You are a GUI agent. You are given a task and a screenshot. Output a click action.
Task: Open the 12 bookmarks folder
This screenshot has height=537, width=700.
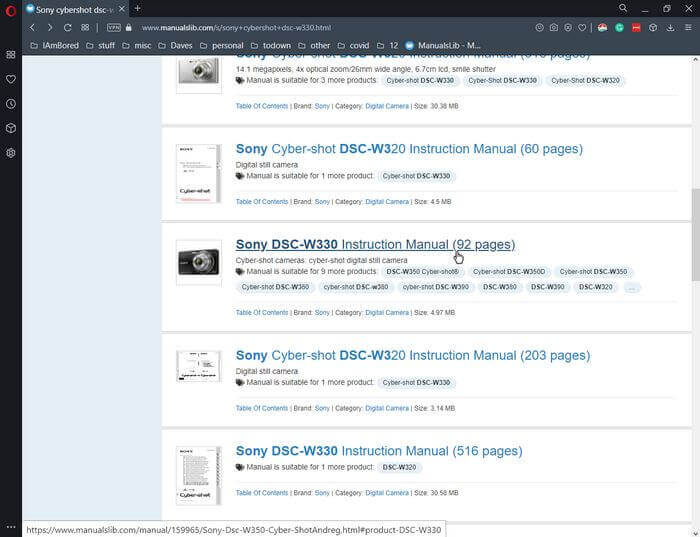coord(387,46)
